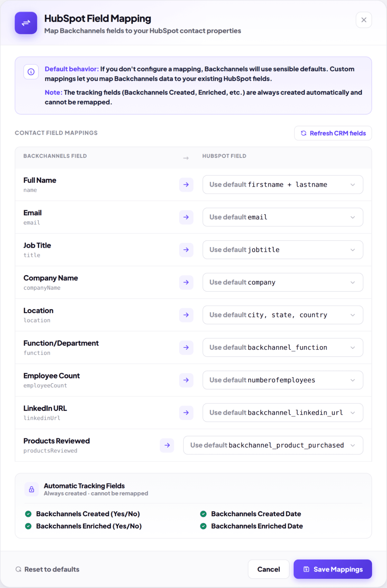Click the arrow icon in the Location row
Image resolution: width=387 pixels, height=588 pixels.
point(186,315)
